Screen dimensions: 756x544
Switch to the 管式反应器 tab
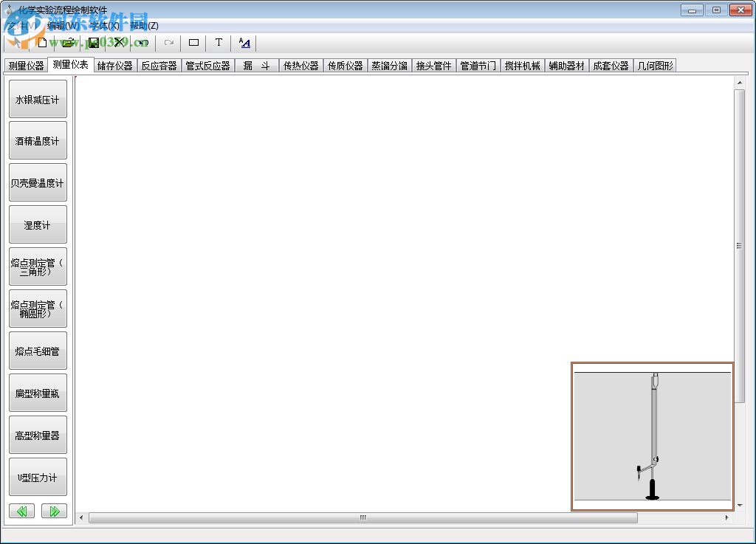tap(207, 66)
